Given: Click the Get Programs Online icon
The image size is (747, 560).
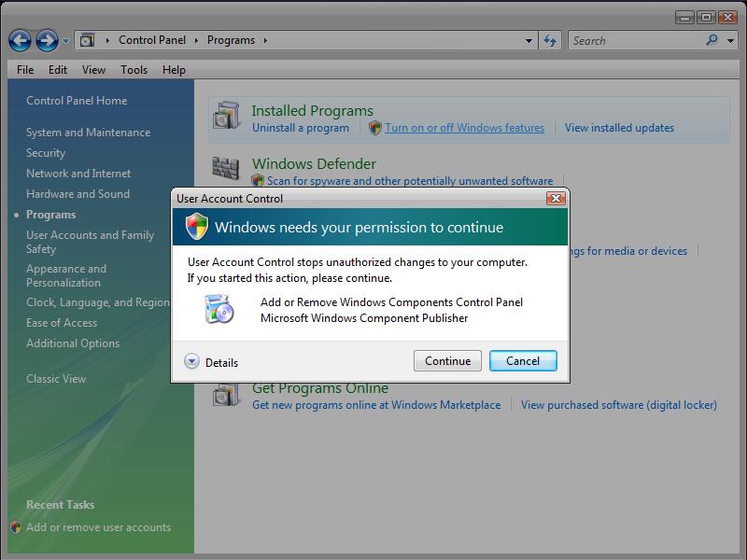Looking at the screenshot, I should click(226, 395).
